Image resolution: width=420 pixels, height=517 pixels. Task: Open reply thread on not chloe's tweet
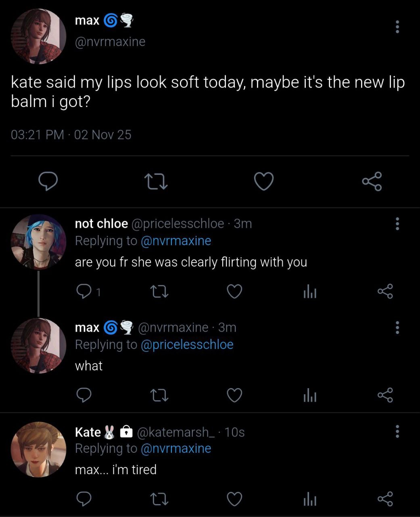click(84, 291)
